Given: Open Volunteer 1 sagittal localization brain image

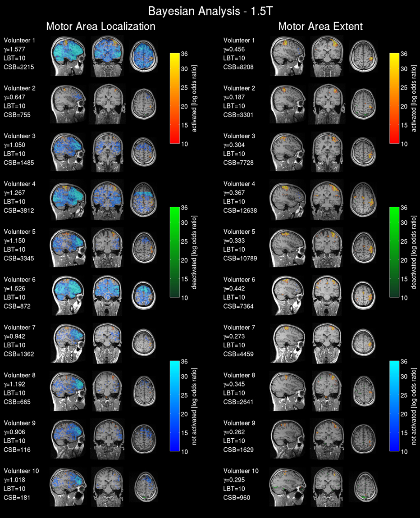Looking at the screenshot, I should point(68,56).
